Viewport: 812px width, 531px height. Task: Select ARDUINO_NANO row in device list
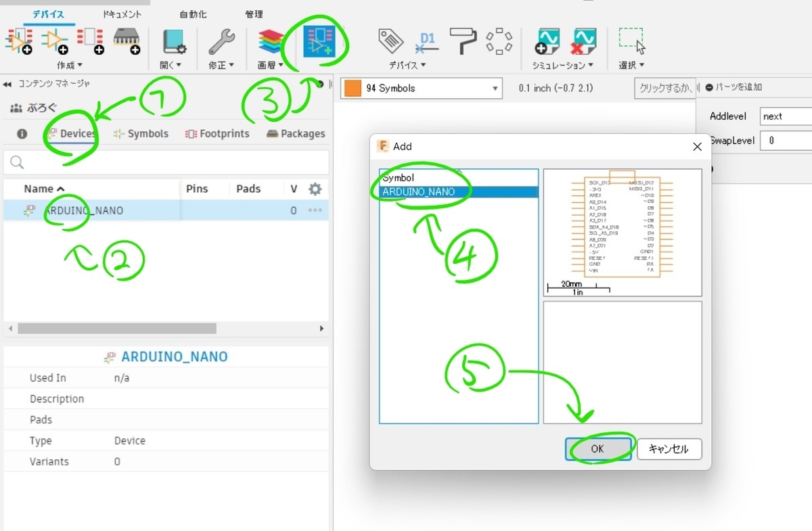tap(166, 210)
